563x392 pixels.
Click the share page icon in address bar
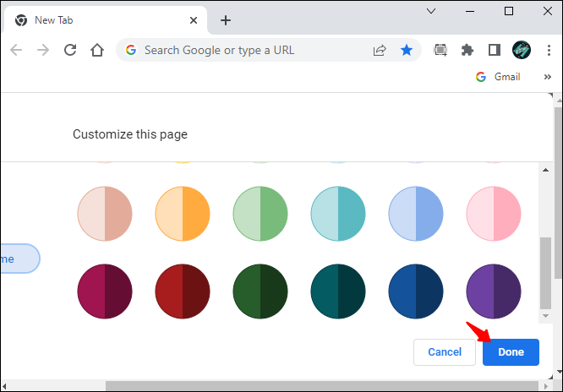(380, 50)
